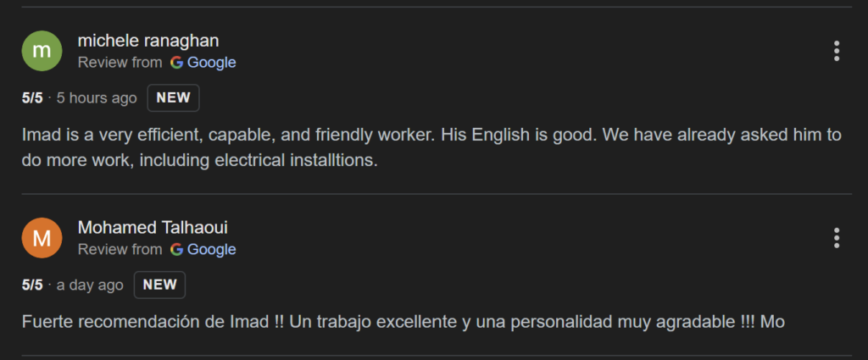Follow the Google source link under michele ranaghan
This screenshot has height=360, width=868.
click(x=211, y=63)
